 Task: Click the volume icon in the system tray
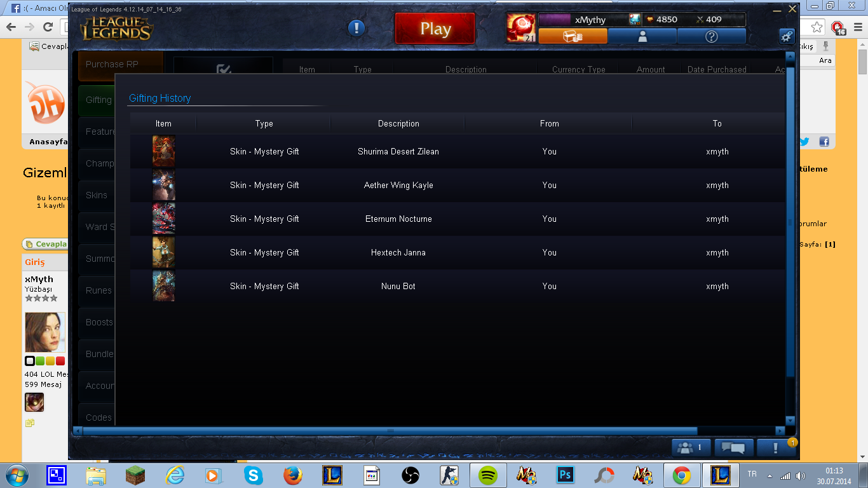pos(801,475)
